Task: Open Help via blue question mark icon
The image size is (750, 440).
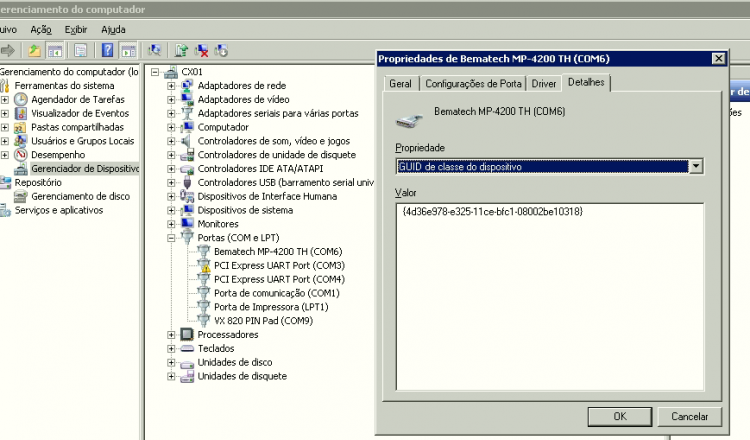Action: point(108,50)
